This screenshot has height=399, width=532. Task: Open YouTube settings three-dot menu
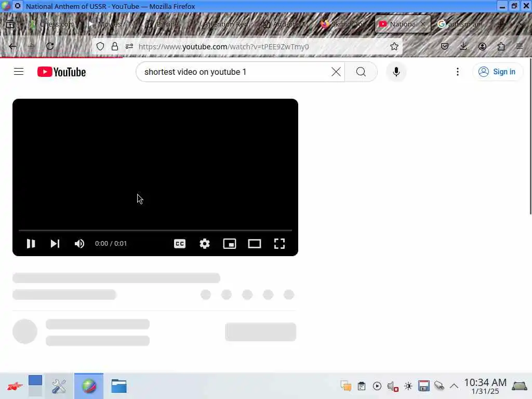click(458, 72)
